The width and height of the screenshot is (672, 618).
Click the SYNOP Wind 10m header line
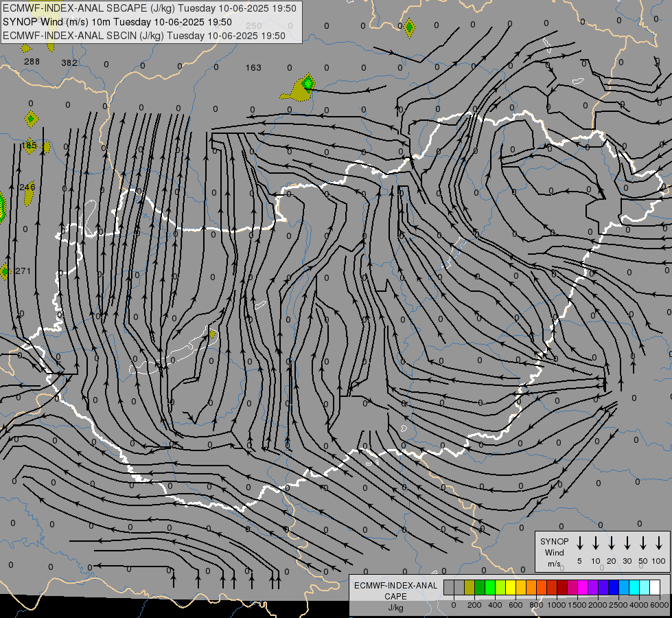click(117, 22)
